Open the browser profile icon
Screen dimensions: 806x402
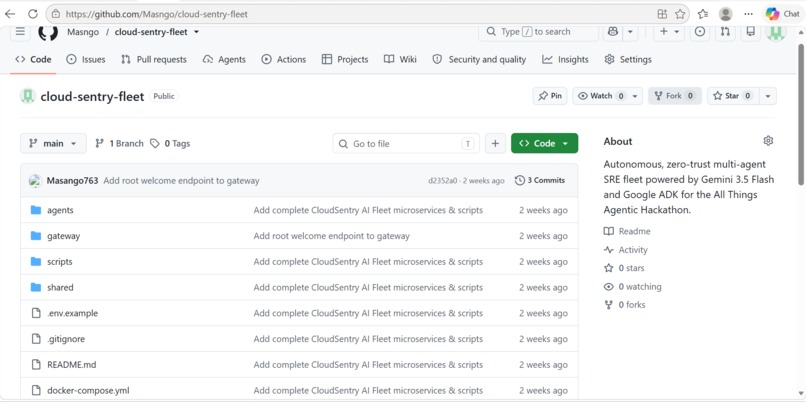click(725, 14)
